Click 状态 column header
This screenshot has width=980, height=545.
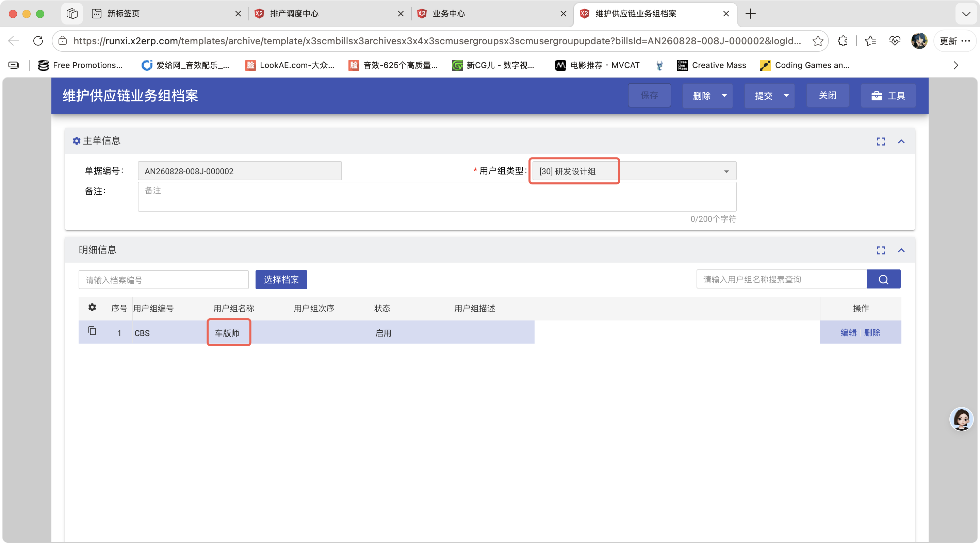[382, 309]
